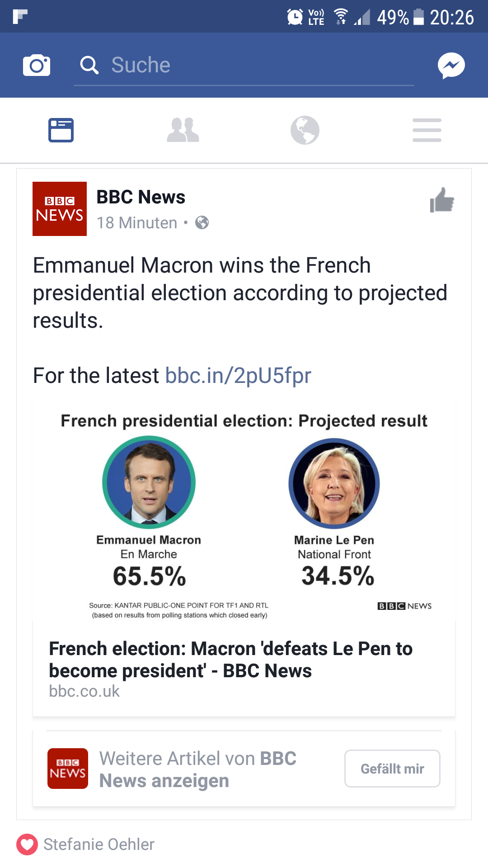488x868 pixels.
Task: Tap the search magnifier icon
Action: click(x=89, y=65)
